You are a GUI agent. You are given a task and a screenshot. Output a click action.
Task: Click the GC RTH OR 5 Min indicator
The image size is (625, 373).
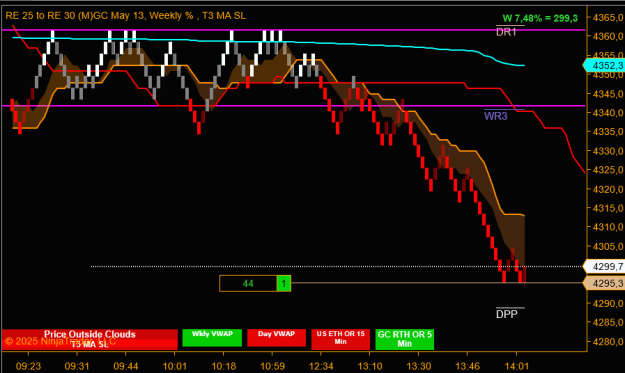click(405, 339)
